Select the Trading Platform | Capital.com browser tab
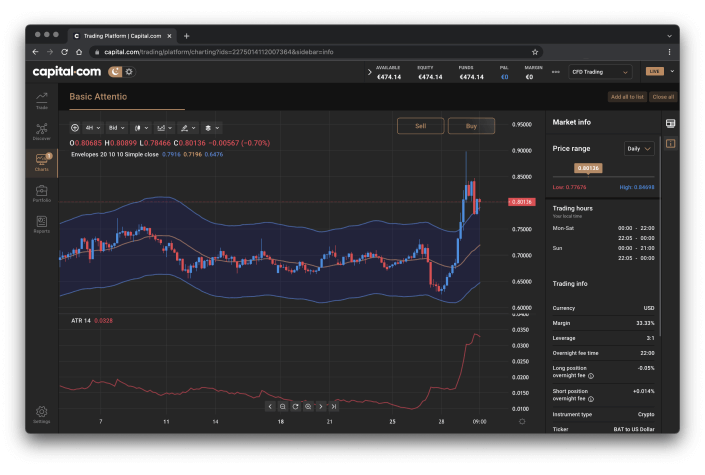 click(x=122, y=36)
